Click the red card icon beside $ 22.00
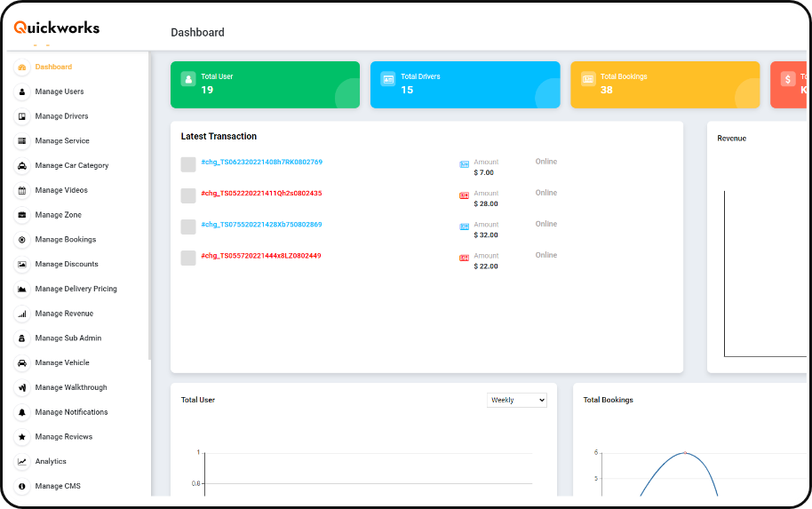The height and width of the screenshot is (509, 812). 464,258
